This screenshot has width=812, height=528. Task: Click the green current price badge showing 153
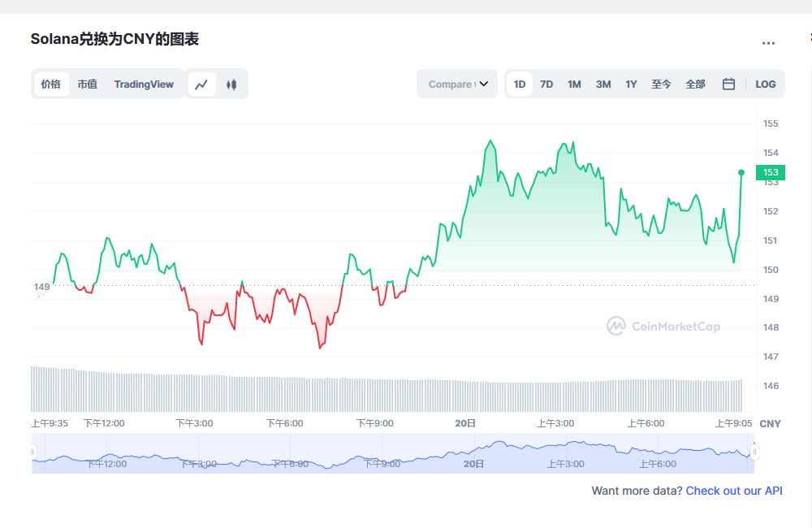click(x=768, y=172)
